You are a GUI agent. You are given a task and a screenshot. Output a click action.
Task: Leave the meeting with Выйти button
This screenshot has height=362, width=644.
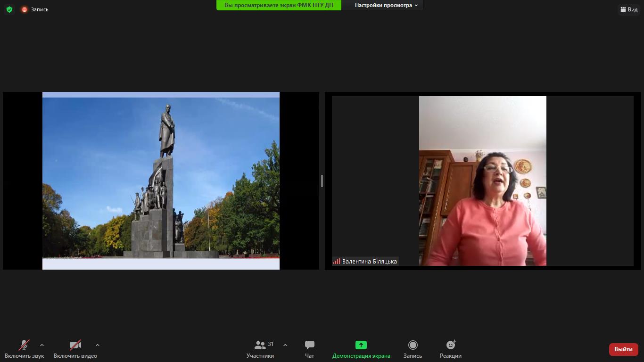(x=623, y=349)
